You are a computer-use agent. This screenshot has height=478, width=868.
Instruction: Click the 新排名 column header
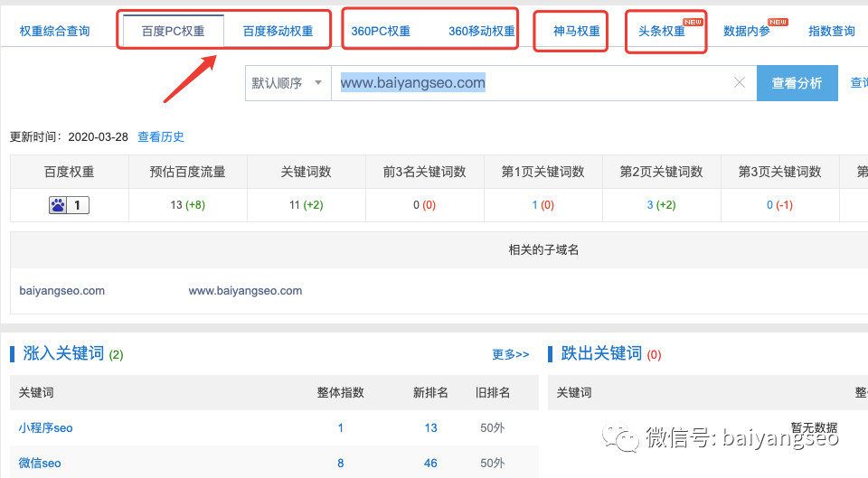(x=430, y=393)
